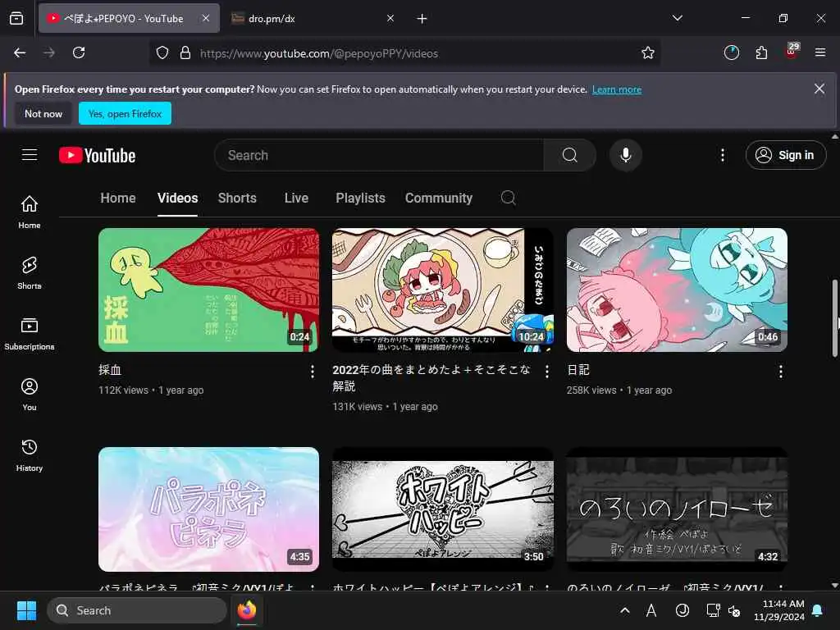Click the YouTube search input field
Screen dimensions: 840x630
(x=379, y=155)
